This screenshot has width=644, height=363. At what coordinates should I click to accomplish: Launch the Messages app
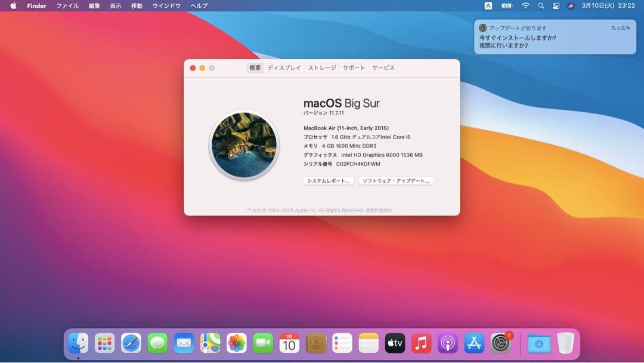[157, 343]
